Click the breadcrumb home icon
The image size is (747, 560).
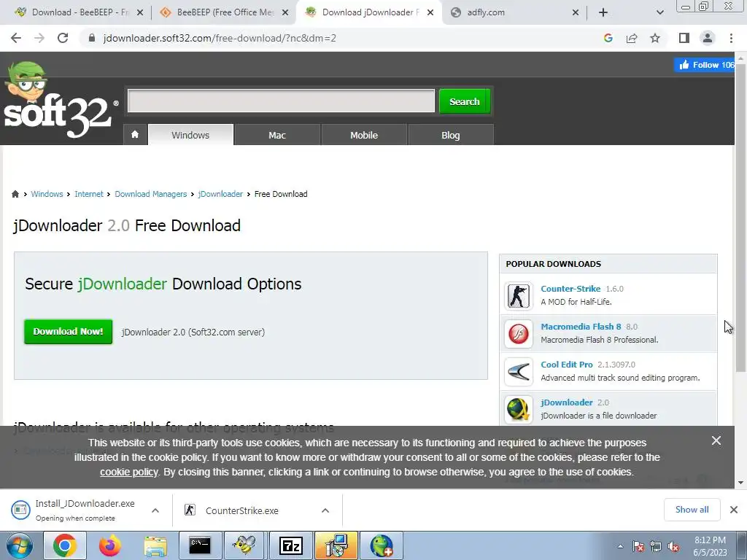(x=15, y=194)
